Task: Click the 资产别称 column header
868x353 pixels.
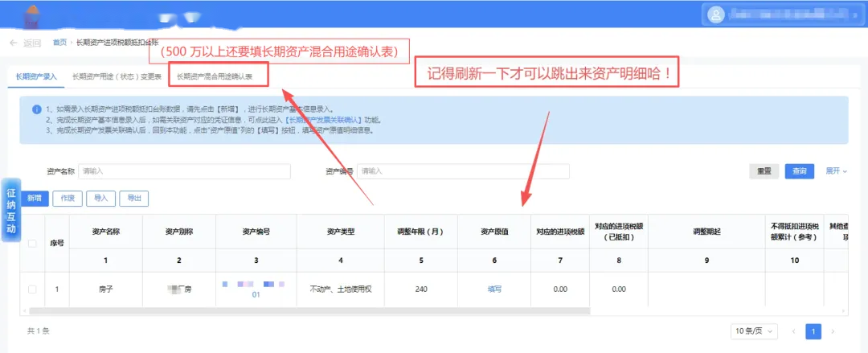Action: click(x=178, y=232)
